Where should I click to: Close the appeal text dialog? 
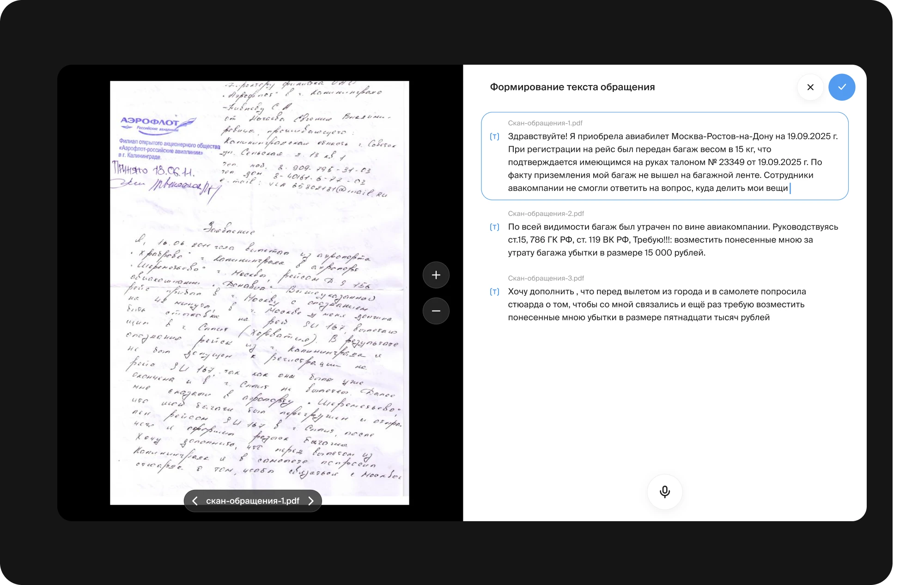[x=810, y=87]
